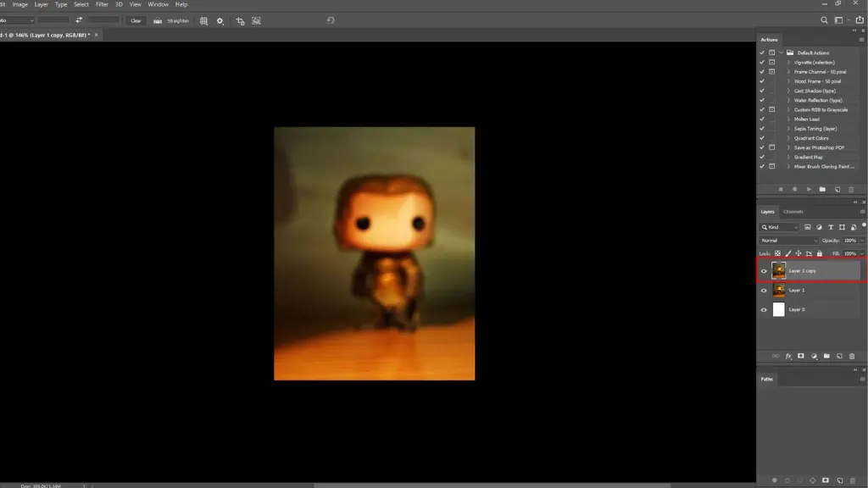The height and width of the screenshot is (488, 868).
Task: Open Window menu
Action: click(159, 4)
